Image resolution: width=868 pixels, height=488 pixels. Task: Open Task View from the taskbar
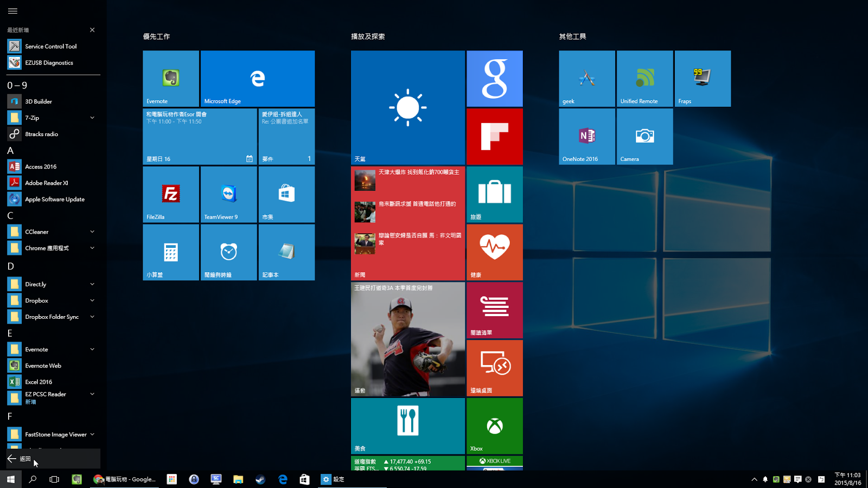point(54,479)
